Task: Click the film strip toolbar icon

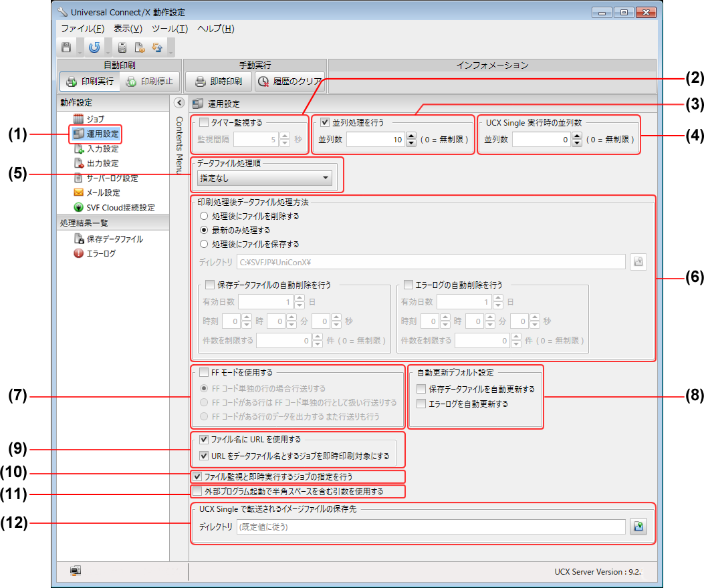Action: (122, 47)
